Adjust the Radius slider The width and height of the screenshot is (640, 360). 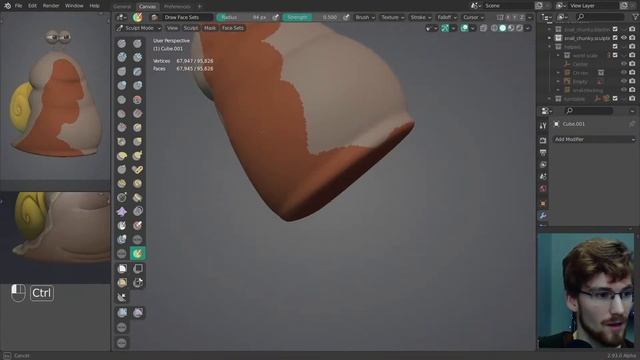pos(243,17)
